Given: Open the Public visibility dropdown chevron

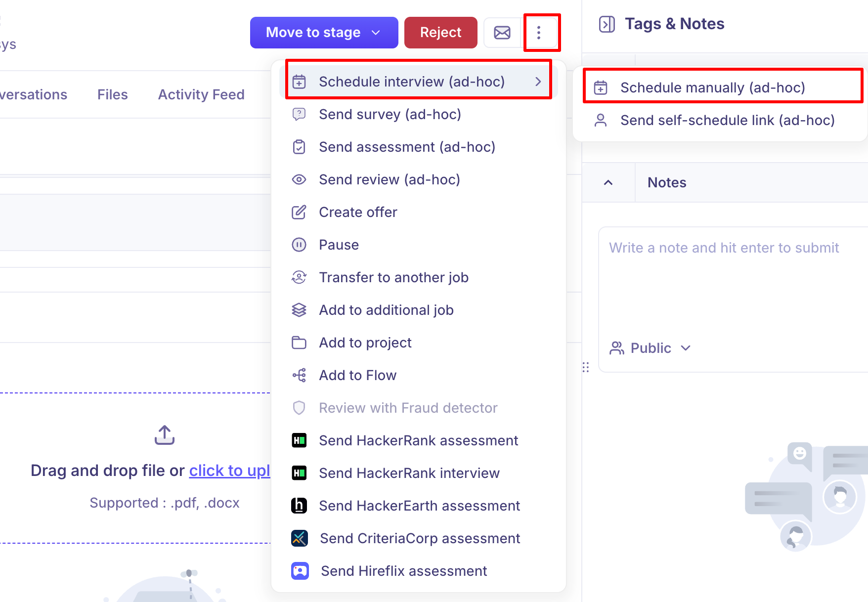Looking at the screenshot, I should 686,348.
